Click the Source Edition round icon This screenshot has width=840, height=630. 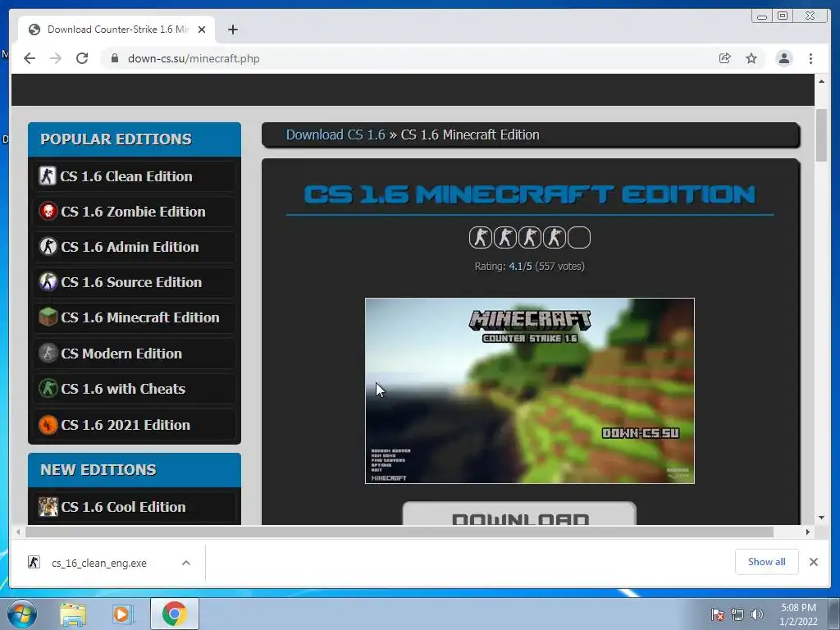(x=48, y=282)
